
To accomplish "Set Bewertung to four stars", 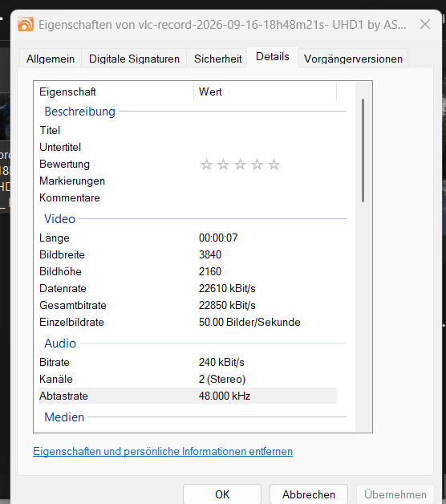I will pos(257,165).
